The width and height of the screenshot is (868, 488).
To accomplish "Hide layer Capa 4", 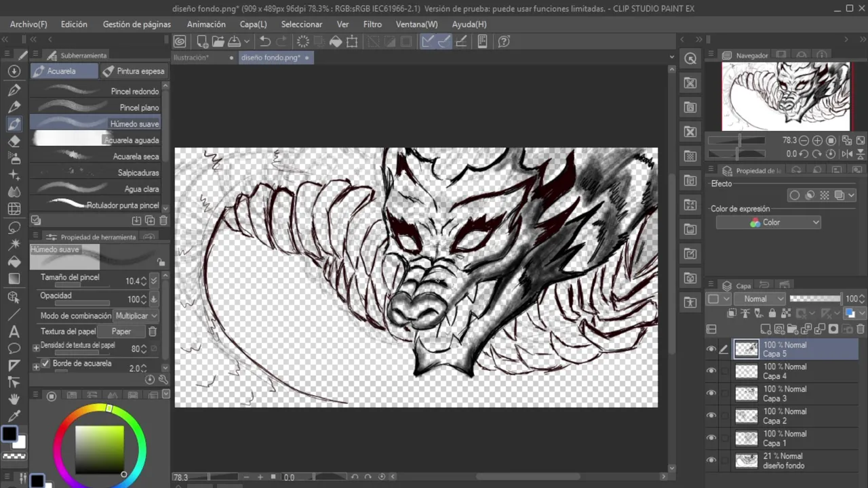I will [711, 371].
